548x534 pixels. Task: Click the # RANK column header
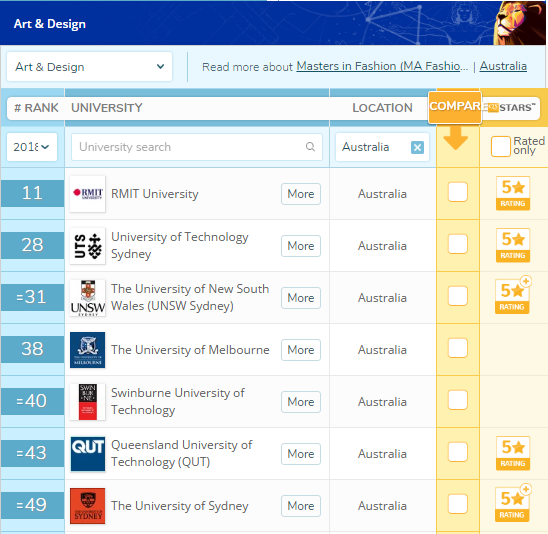(x=36, y=108)
